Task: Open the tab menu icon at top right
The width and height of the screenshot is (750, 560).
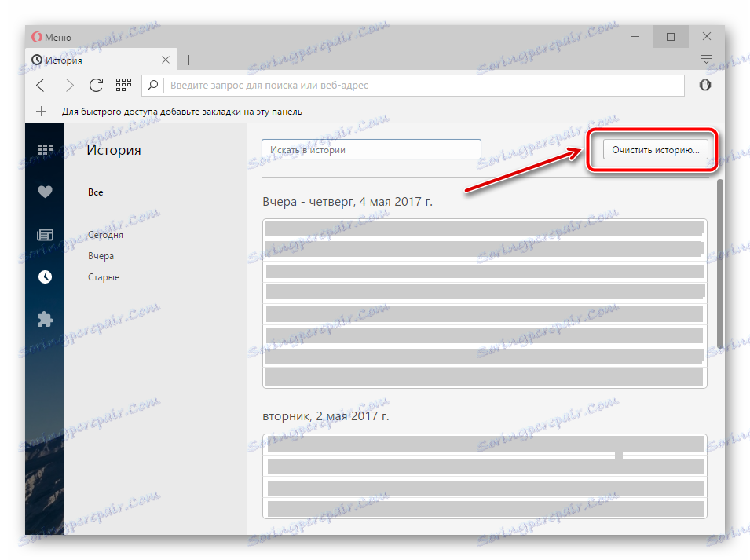Action: pyautogui.click(x=706, y=60)
